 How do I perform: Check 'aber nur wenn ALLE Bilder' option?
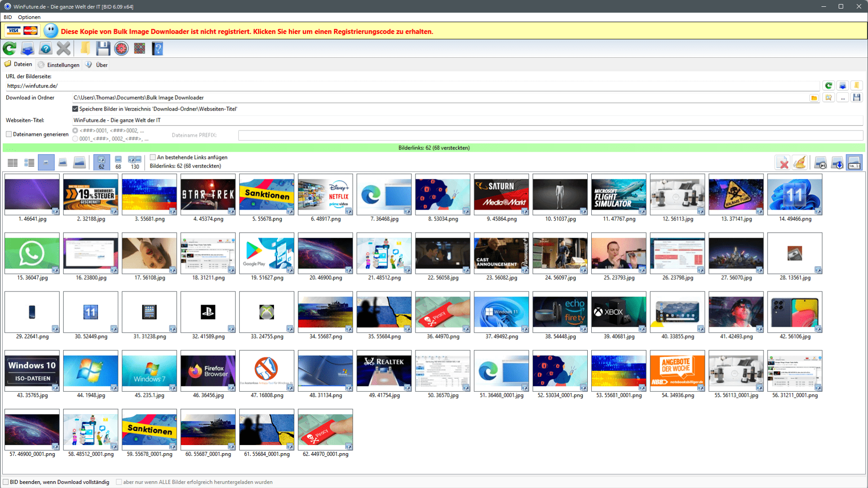pos(119,482)
